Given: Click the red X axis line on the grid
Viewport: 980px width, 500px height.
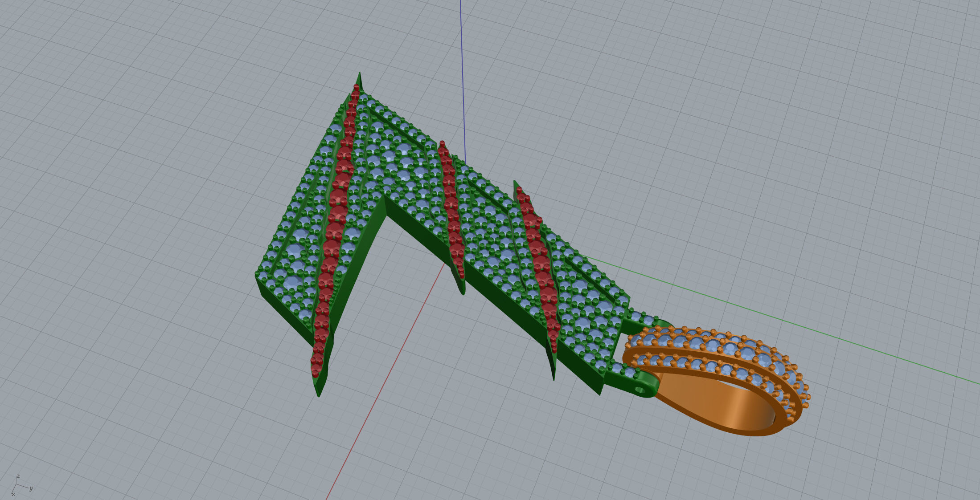Looking at the screenshot, I should click(385, 382).
